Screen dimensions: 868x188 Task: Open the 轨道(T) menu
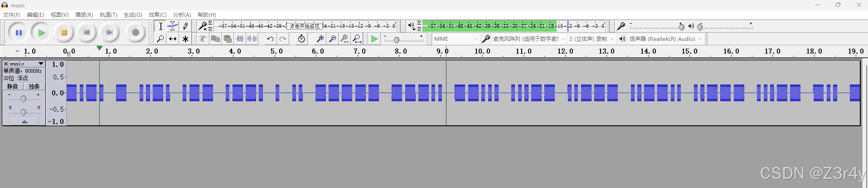(108, 15)
